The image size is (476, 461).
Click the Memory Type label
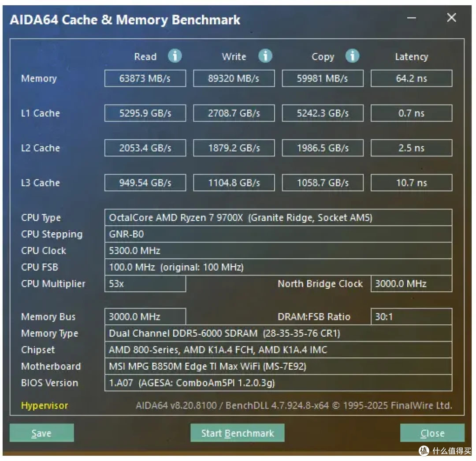(x=49, y=334)
